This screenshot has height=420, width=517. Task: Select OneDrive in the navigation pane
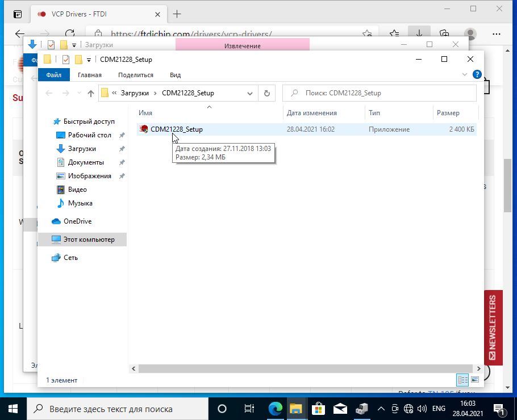pos(77,221)
